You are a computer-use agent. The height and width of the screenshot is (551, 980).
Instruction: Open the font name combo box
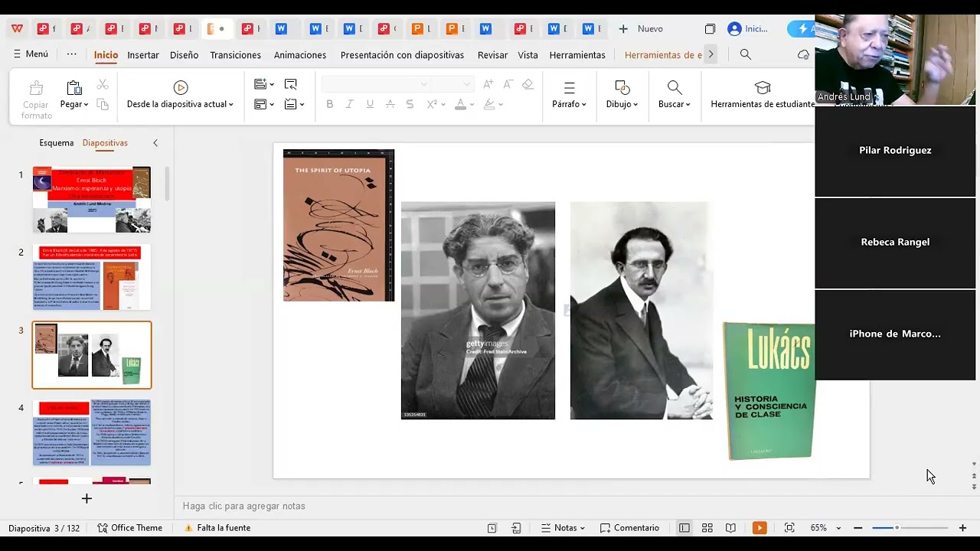click(x=376, y=84)
